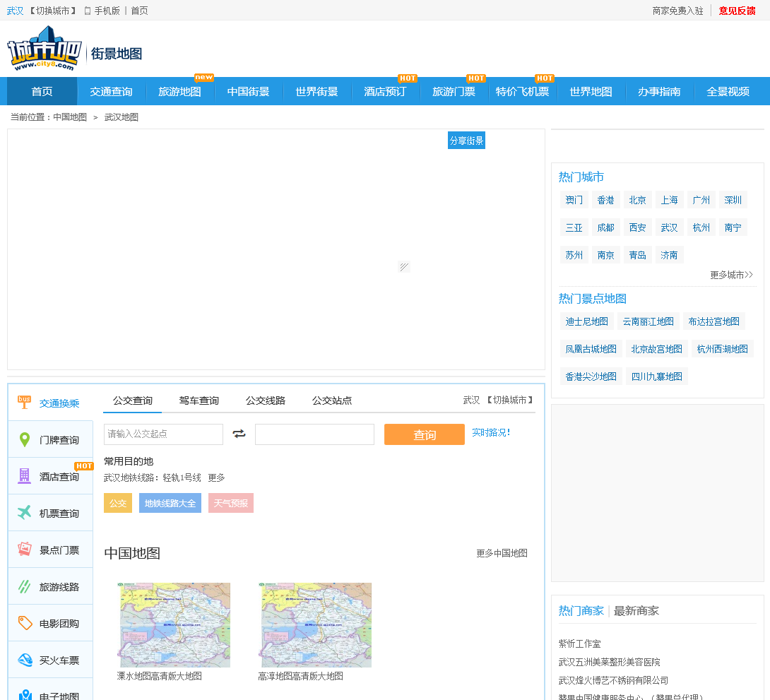Click the 查询 orange search button
Viewport: 770px width, 700px height.
(425, 434)
